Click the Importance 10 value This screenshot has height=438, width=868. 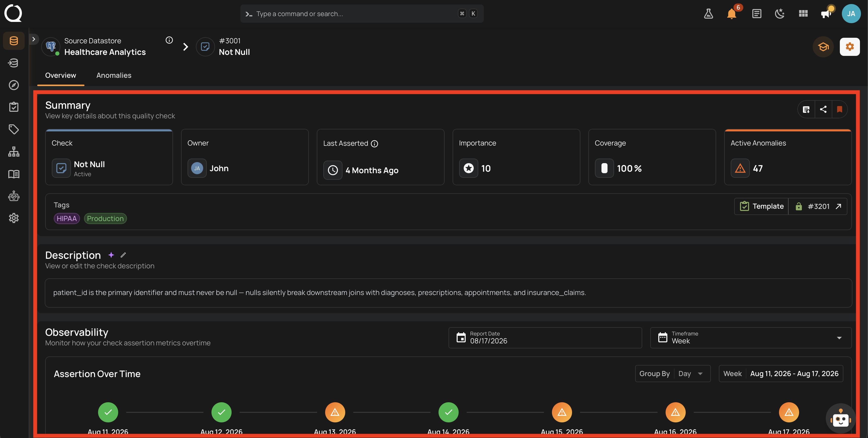(486, 168)
